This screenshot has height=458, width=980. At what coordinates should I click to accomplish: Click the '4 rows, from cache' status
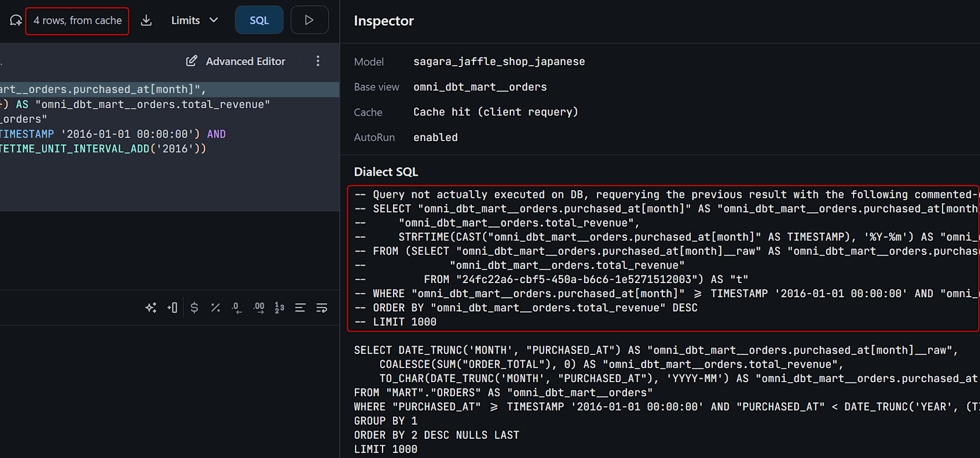[x=77, y=21]
